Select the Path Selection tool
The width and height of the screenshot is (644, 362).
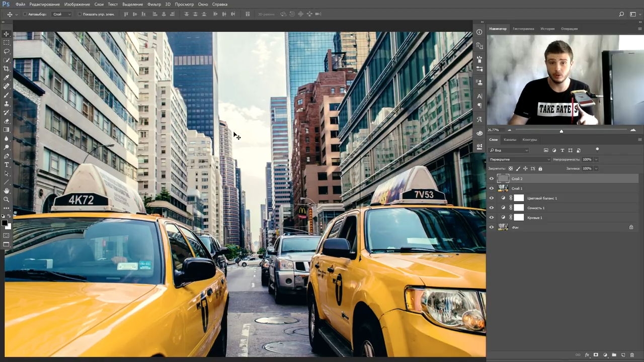pos(7,173)
